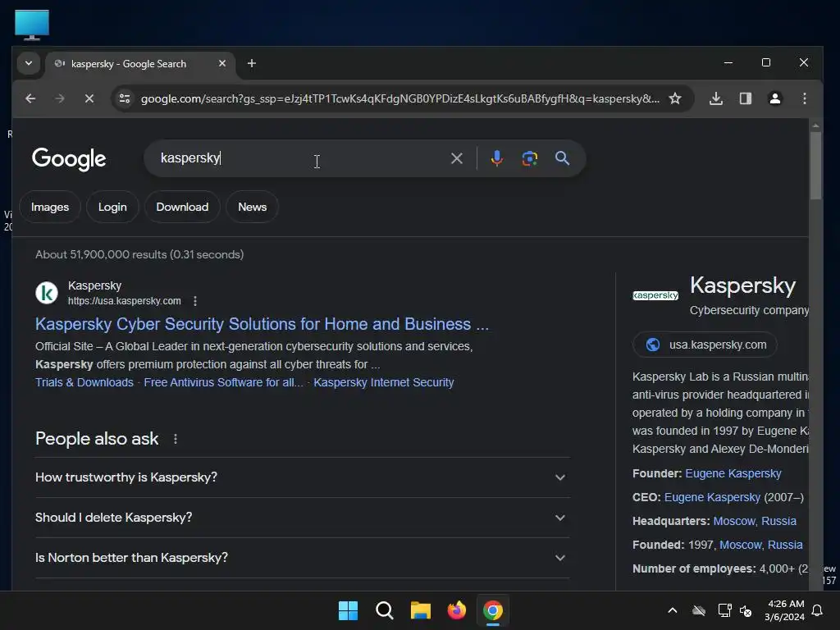View site information icon in address bar
The height and width of the screenshot is (630, 840).
click(125, 98)
